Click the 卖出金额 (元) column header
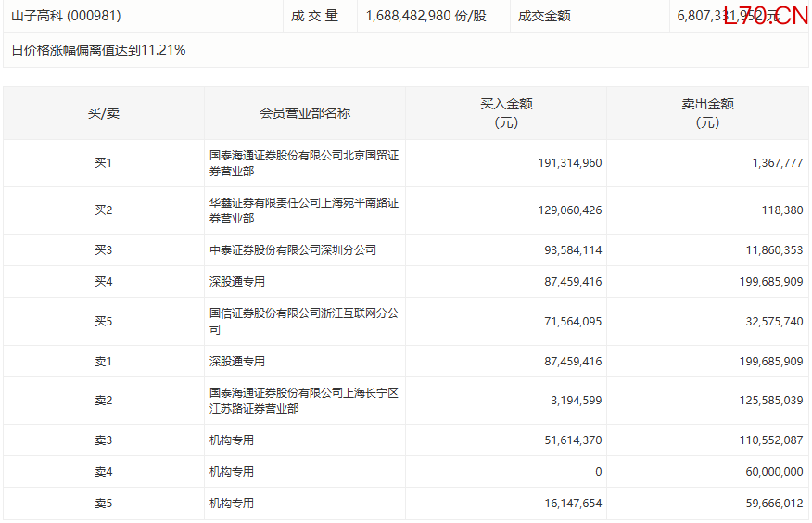 (707, 113)
